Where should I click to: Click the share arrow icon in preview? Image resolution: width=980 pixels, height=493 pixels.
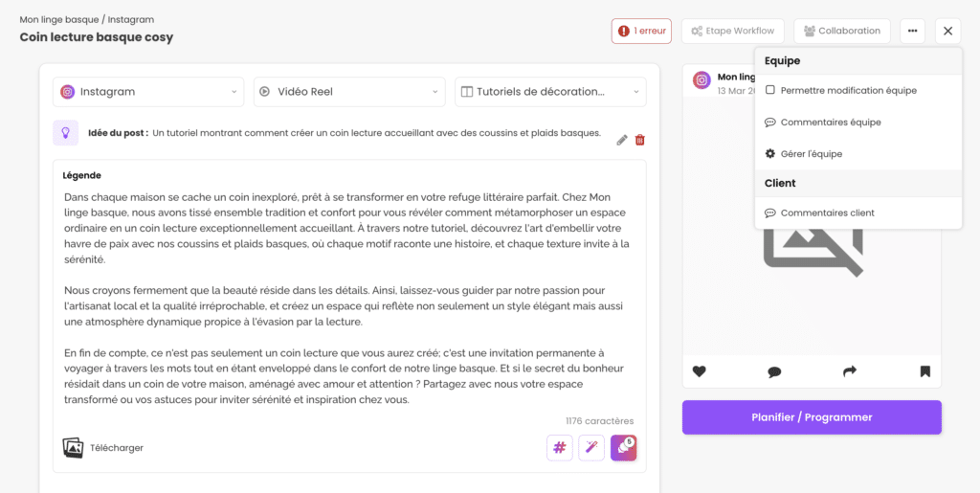(x=850, y=371)
